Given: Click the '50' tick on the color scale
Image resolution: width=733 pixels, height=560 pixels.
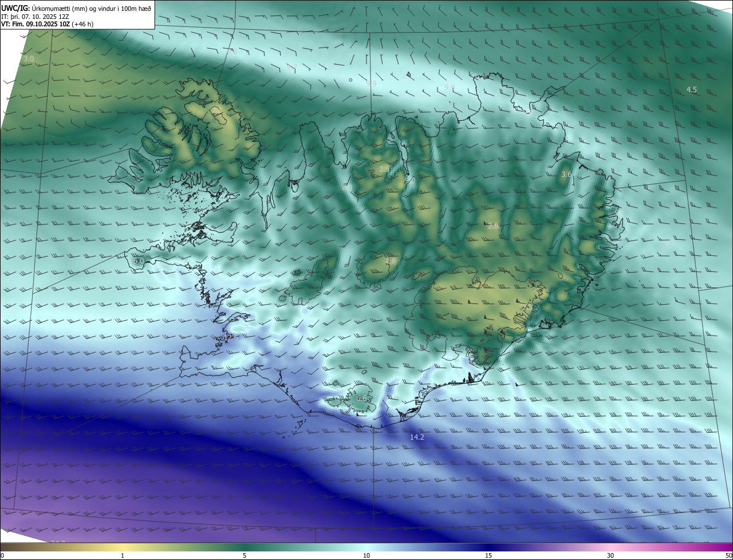Looking at the screenshot, I should click(x=728, y=556).
